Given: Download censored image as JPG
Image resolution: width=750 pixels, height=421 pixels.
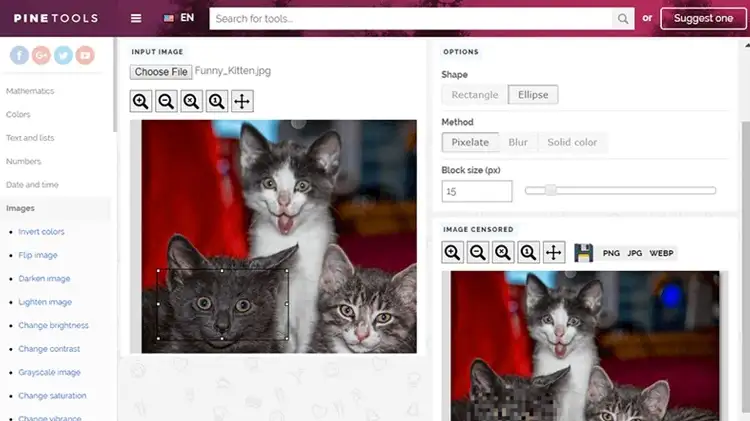Looking at the screenshot, I should tap(635, 253).
